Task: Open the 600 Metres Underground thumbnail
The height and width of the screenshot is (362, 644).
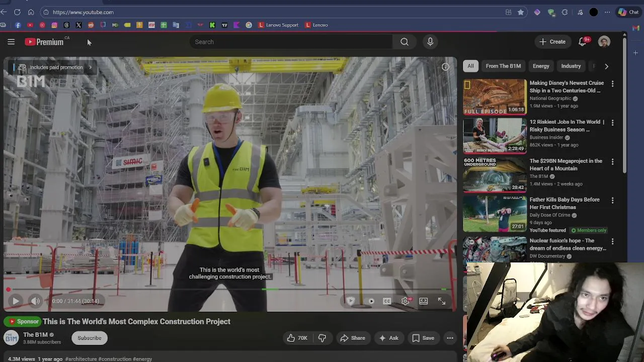Action: click(x=495, y=174)
